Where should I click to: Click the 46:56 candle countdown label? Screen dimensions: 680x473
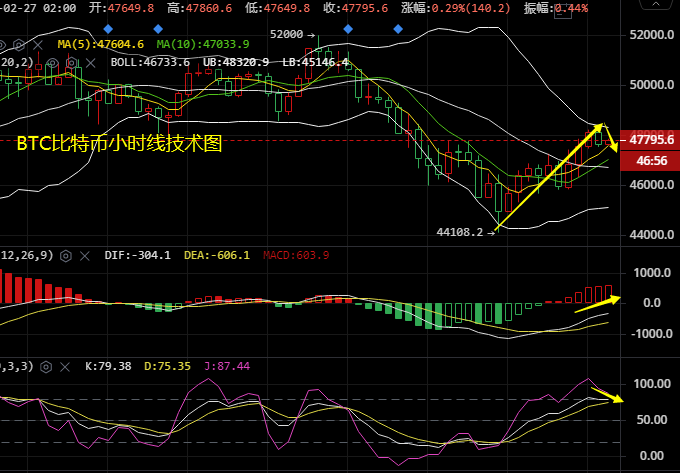[650, 160]
